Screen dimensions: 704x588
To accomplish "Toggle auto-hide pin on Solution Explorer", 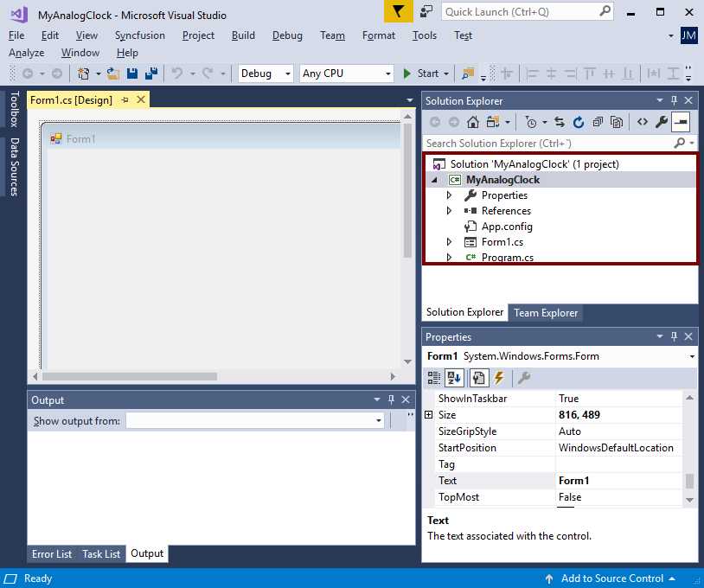I will click(674, 100).
